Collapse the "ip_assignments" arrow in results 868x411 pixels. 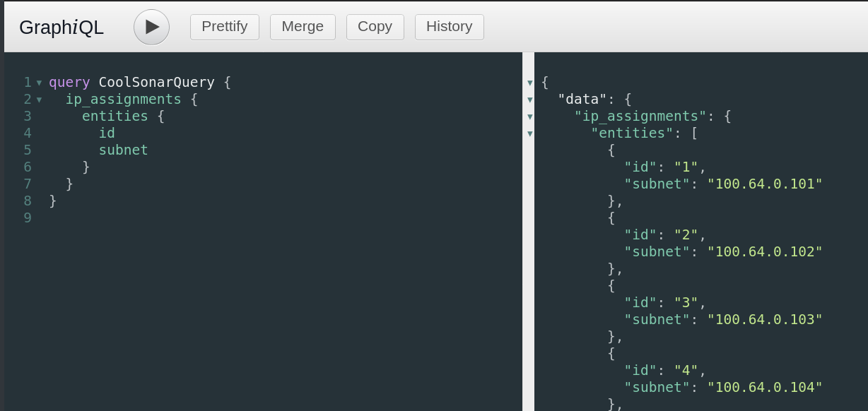point(530,117)
